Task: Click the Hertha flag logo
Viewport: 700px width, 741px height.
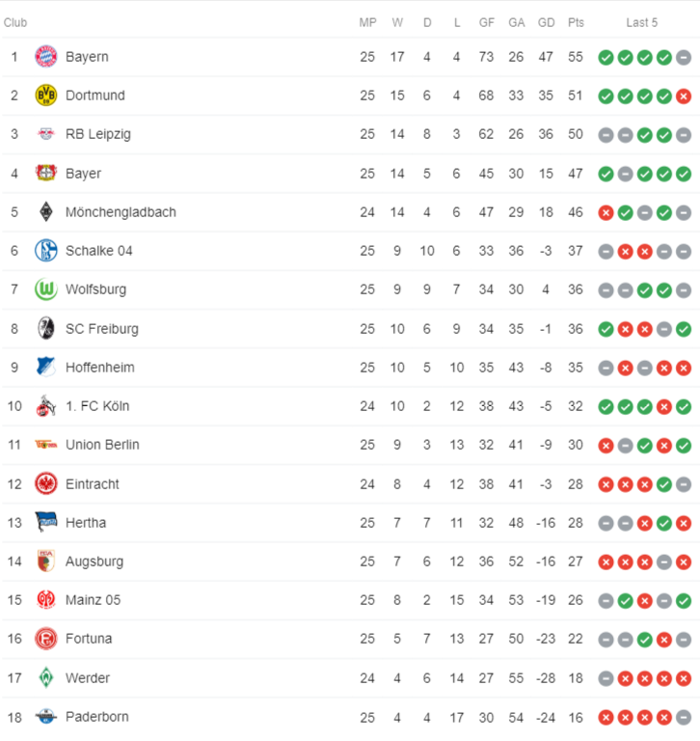Action: pos(46,522)
